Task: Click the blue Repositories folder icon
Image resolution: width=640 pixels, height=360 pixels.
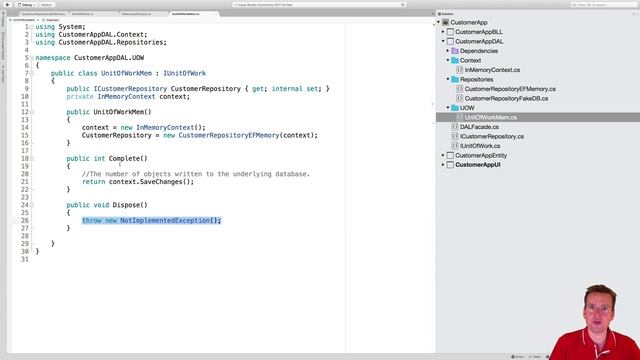Action: [x=455, y=79]
